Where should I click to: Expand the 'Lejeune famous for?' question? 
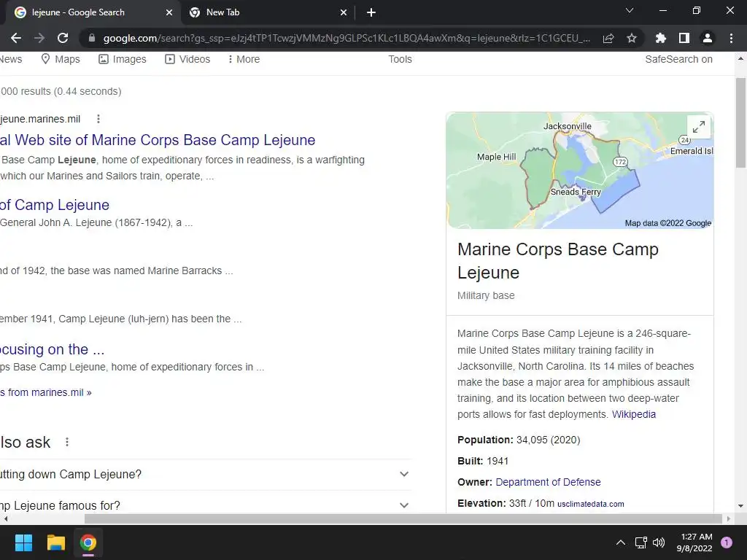click(x=205, y=505)
